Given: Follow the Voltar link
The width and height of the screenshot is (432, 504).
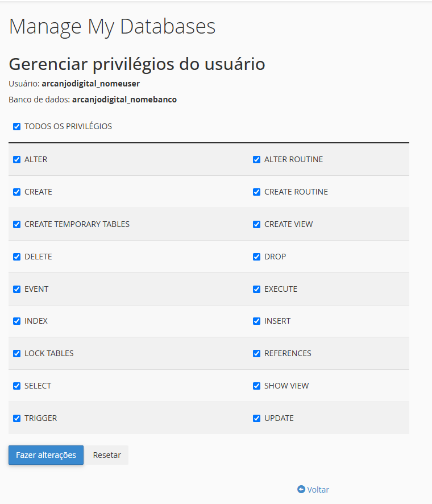Looking at the screenshot, I should 318,489.
